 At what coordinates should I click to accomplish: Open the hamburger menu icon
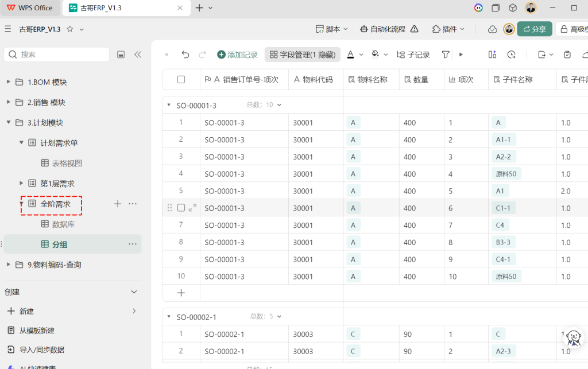pyautogui.click(x=8, y=29)
